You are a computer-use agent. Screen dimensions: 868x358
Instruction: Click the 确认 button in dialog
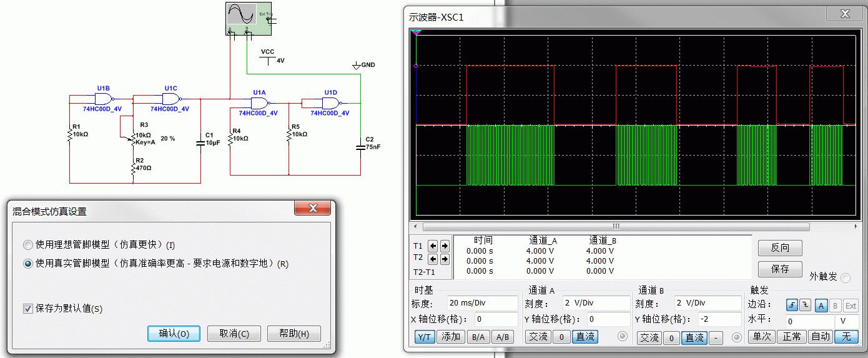point(174,334)
